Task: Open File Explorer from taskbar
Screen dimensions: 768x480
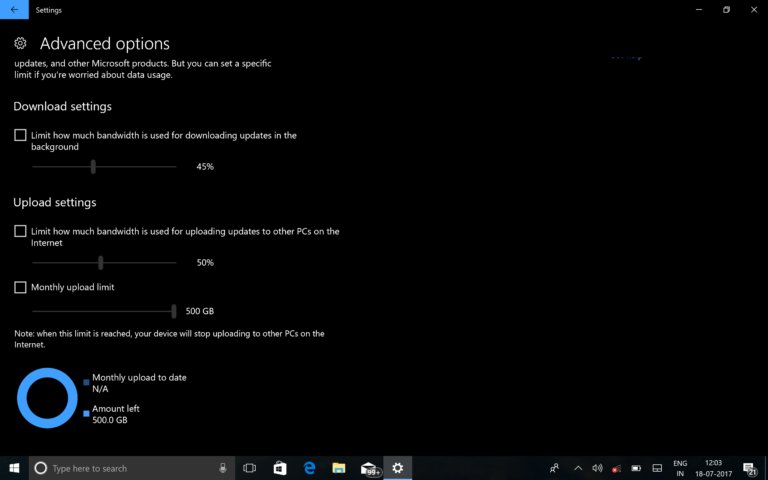Action: tap(338, 468)
